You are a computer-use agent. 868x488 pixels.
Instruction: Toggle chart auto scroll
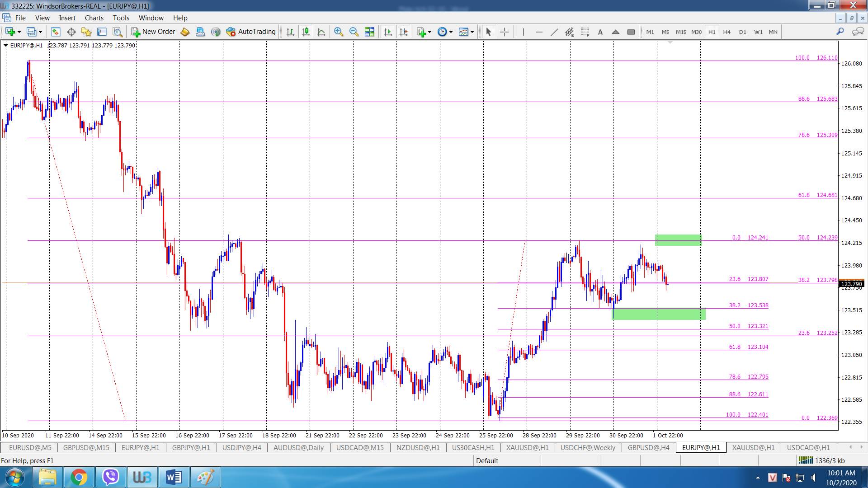pyautogui.click(x=388, y=32)
